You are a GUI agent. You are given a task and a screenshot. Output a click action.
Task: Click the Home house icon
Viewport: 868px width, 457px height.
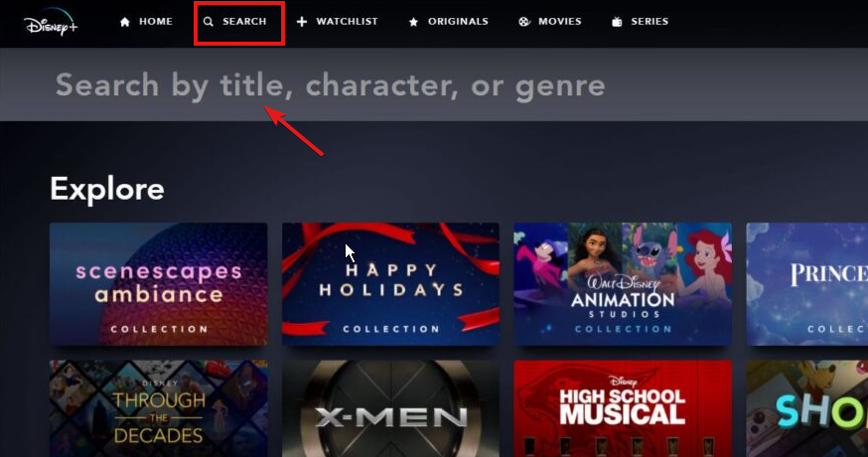pyautogui.click(x=125, y=22)
